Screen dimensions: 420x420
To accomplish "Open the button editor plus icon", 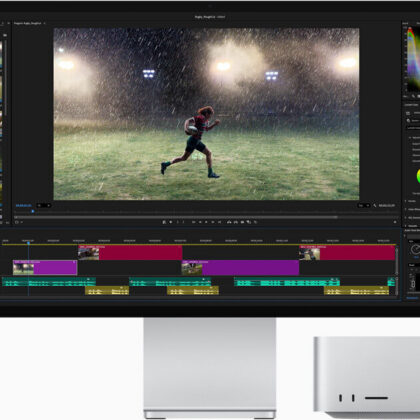I will pos(395,222).
